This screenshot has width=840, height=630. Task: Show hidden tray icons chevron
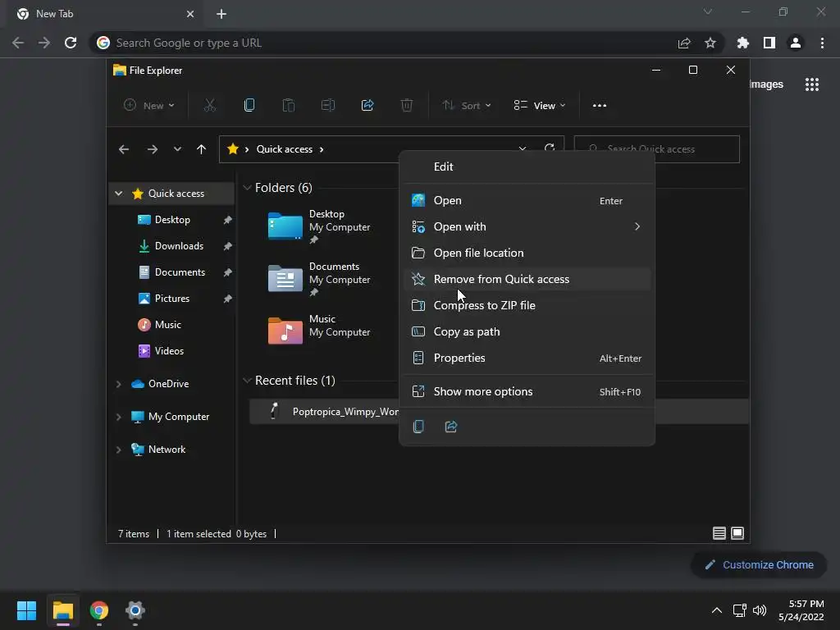pos(717,610)
